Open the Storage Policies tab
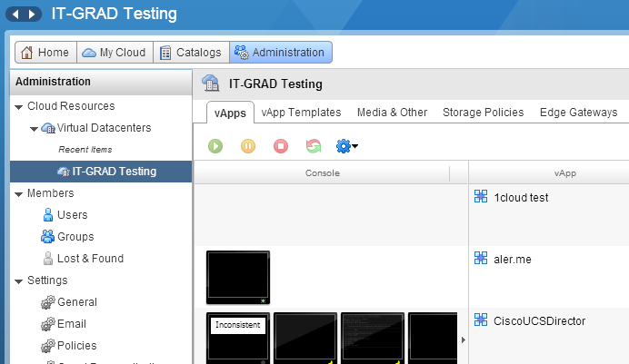The width and height of the screenshot is (629, 364). click(483, 113)
